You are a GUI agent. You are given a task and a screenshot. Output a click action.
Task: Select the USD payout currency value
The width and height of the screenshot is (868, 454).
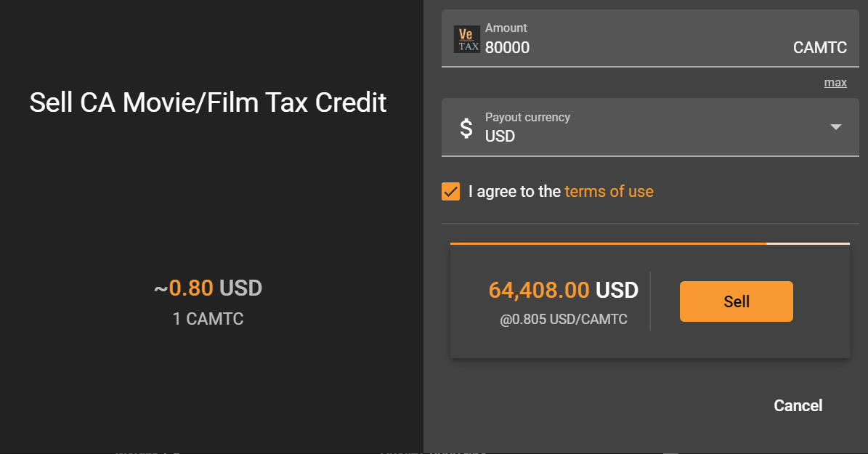click(500, 136)
